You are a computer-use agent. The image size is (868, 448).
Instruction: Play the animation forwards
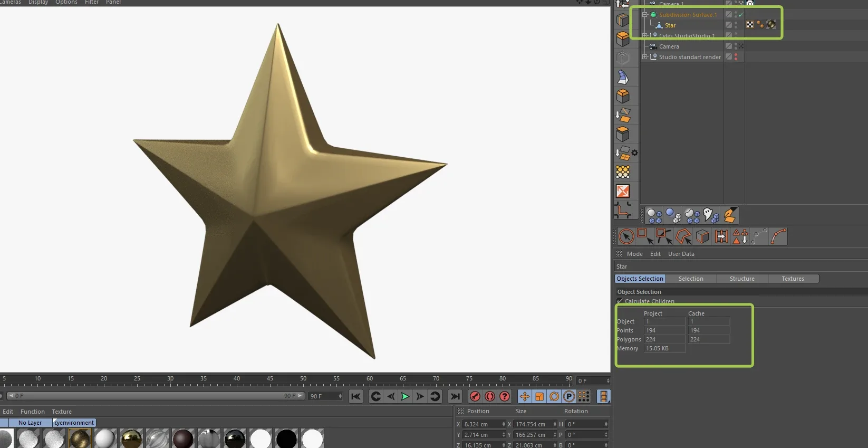click(x=405, y=396)
